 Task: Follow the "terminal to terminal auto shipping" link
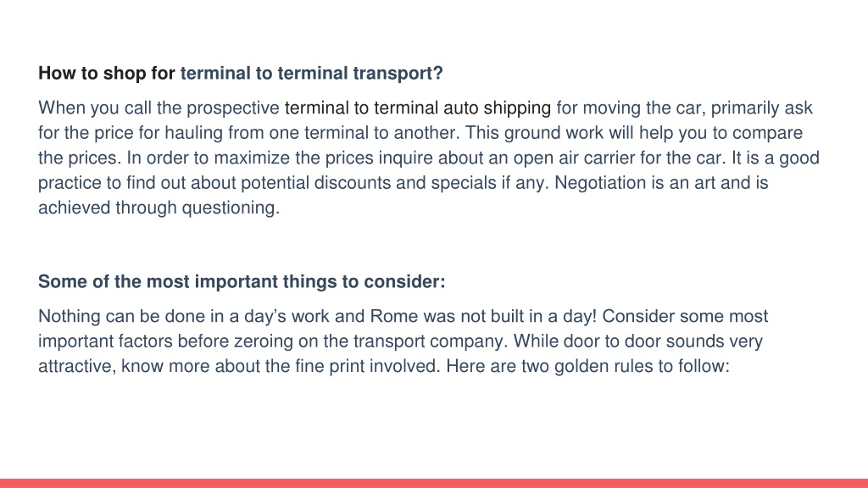[417, 108]
